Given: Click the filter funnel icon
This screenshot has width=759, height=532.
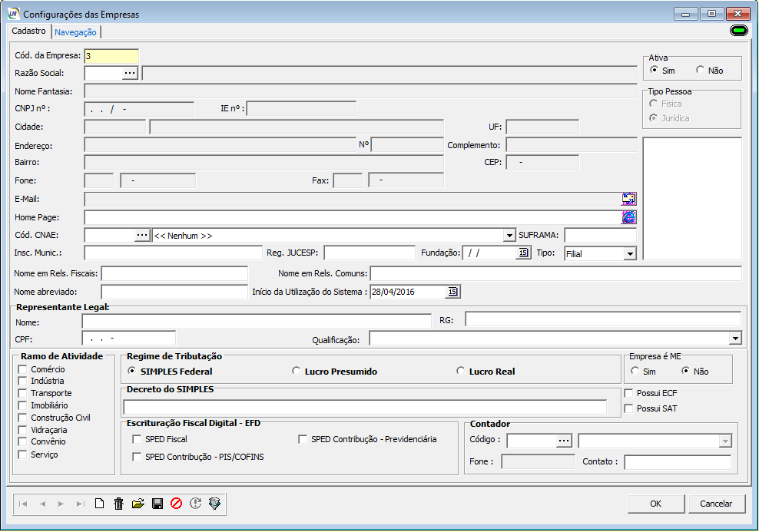Looking at the screenshot, I should pos(214,504).
